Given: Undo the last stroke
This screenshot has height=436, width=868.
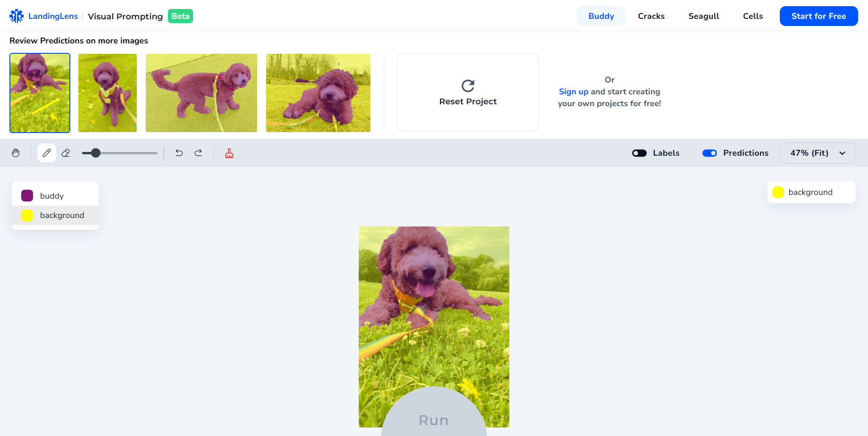Looking at the screenshot, I should click(179, 153).
